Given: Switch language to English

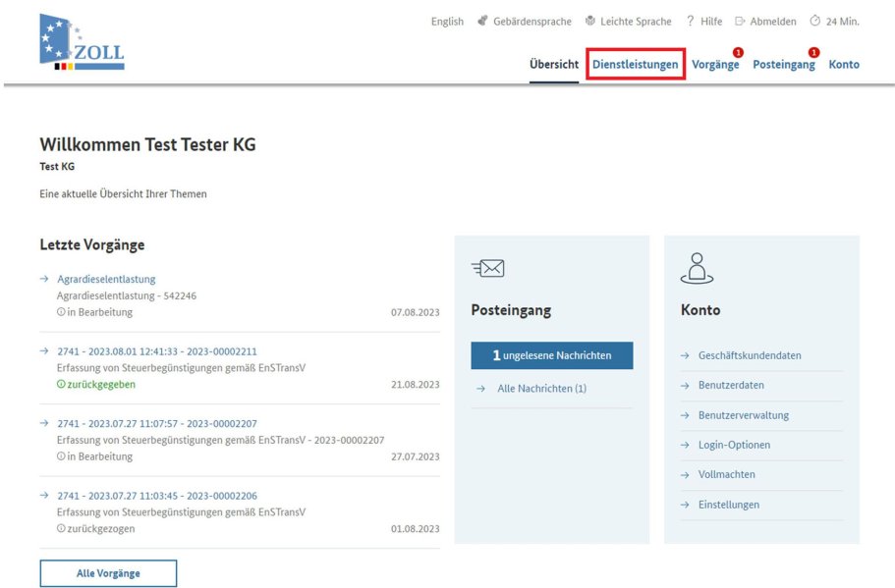Looking at the screenshot, I should (447, 22).
